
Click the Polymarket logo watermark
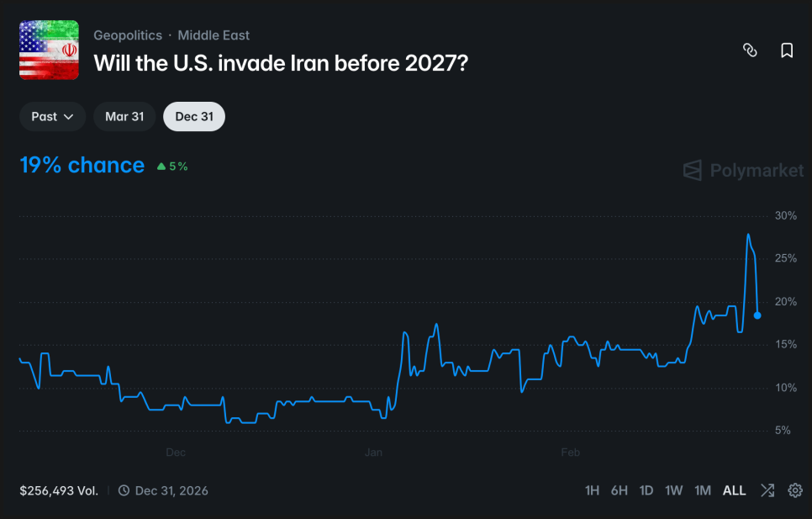pos(743,171)
